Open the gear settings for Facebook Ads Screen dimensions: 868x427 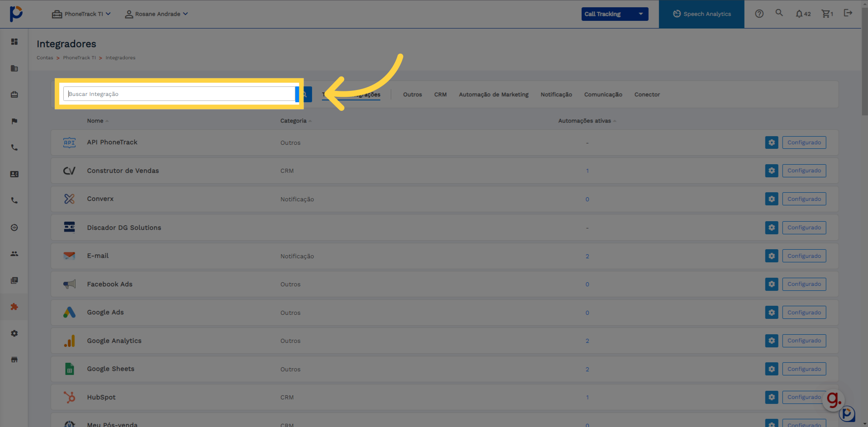pyautogui.click(x=772, y=284)
